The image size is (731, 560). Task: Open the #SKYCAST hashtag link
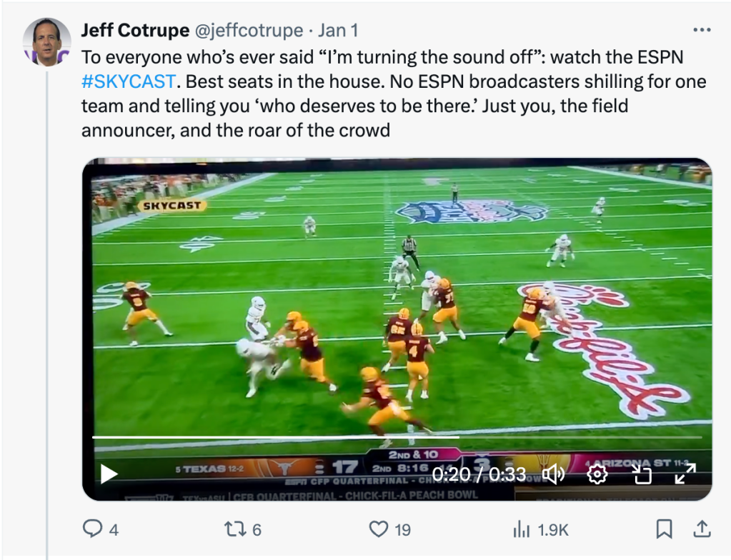coord(129,81)
